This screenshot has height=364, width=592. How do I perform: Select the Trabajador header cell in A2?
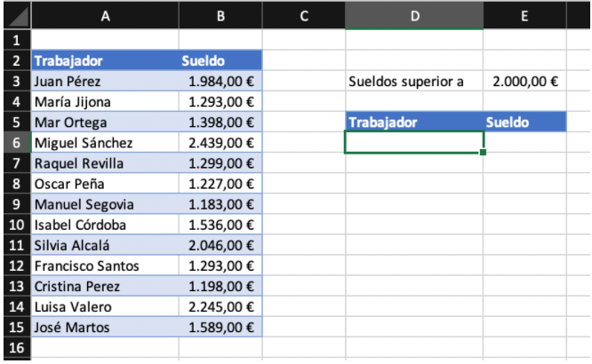[105, 60]
